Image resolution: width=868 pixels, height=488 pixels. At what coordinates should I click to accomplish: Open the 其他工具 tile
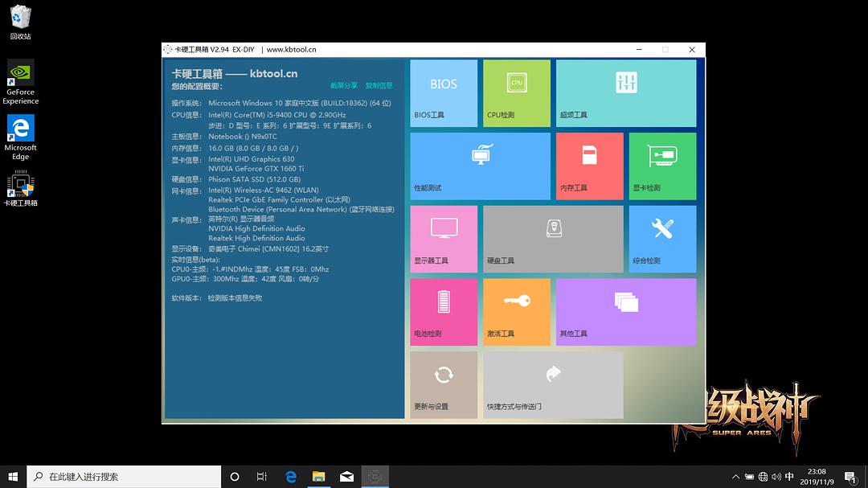tap(626, 312)
